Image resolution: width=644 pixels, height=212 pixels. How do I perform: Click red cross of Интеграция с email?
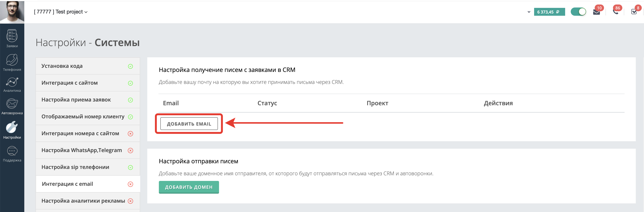pyautogui.click(x=130, y=184)
